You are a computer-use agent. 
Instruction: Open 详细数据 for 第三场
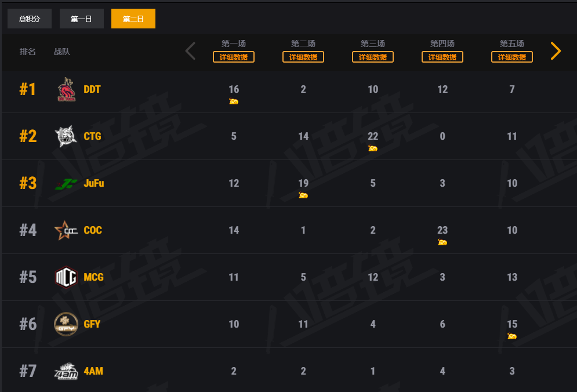[373, 57]
